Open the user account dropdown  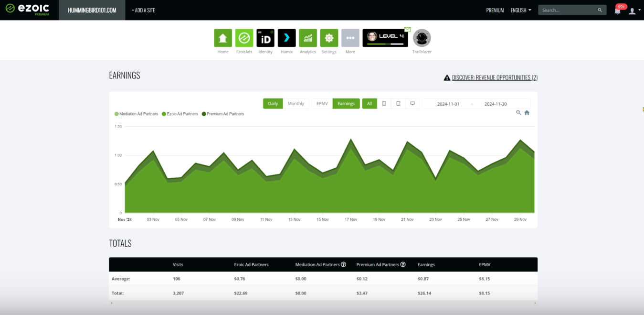(634, 11)
